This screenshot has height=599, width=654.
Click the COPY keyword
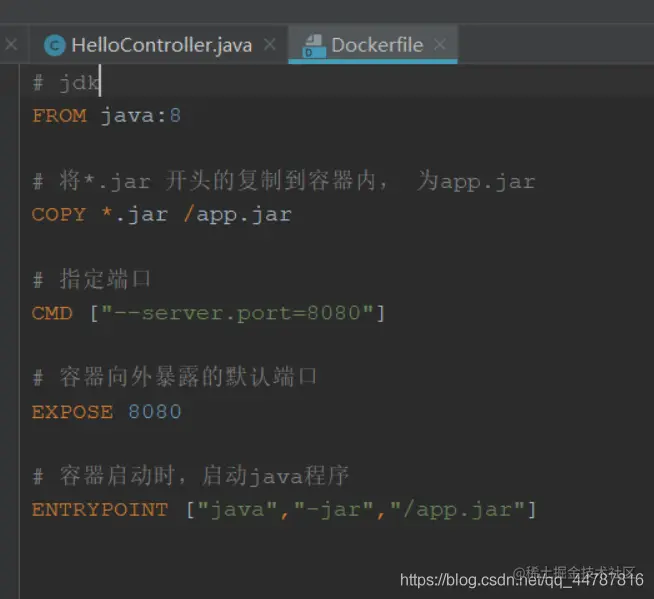coord(59,214)
